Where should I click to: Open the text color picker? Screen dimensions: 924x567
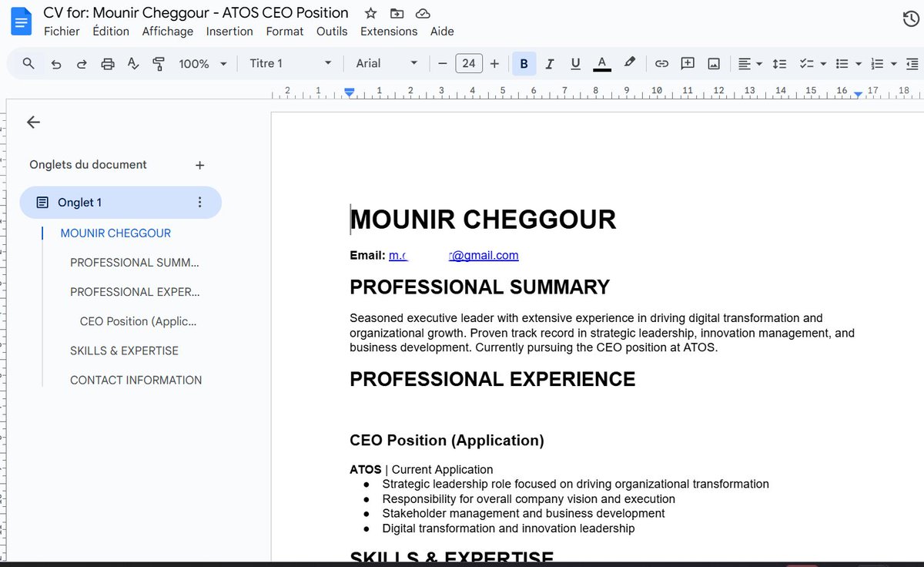coord(602,64)
